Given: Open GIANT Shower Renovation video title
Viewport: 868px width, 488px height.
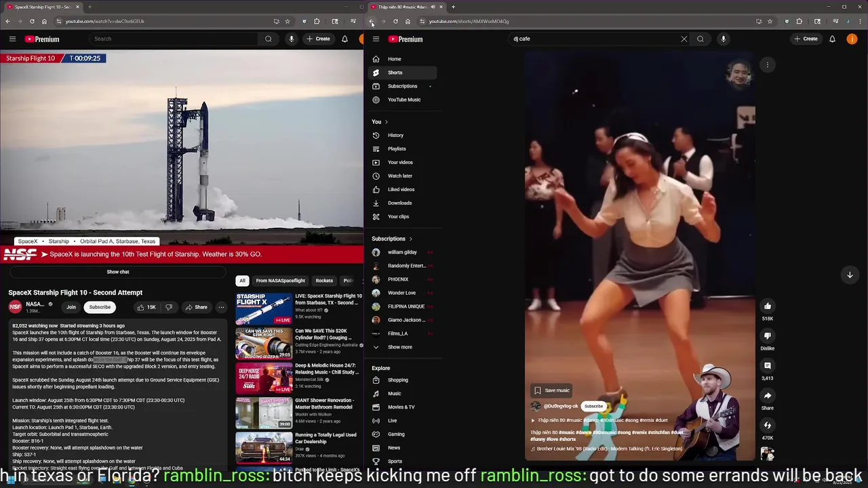Looking at the screenshot, I should click(x=324, y=403).
